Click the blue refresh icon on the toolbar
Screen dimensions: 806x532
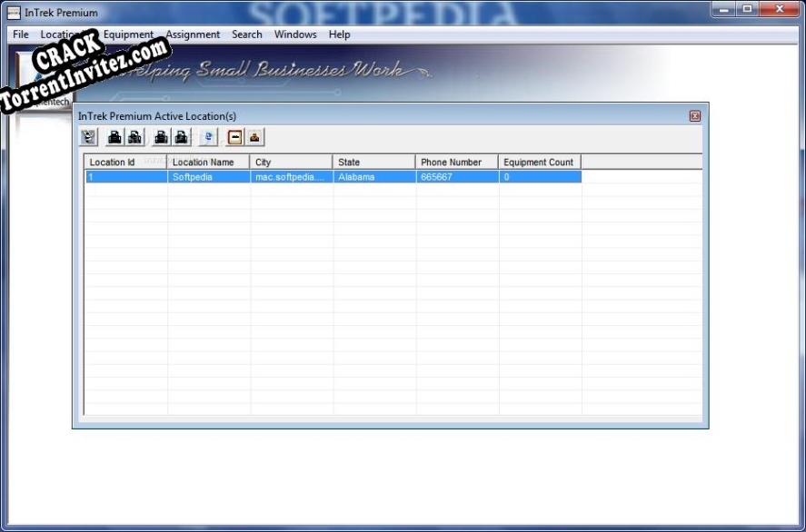tap(207, 137)
